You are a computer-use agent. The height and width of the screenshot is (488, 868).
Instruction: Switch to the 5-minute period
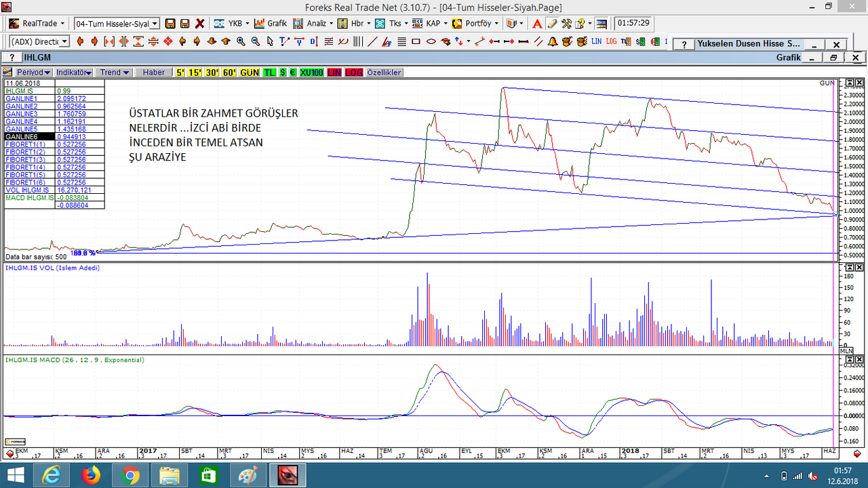click(x=180, y=73)
